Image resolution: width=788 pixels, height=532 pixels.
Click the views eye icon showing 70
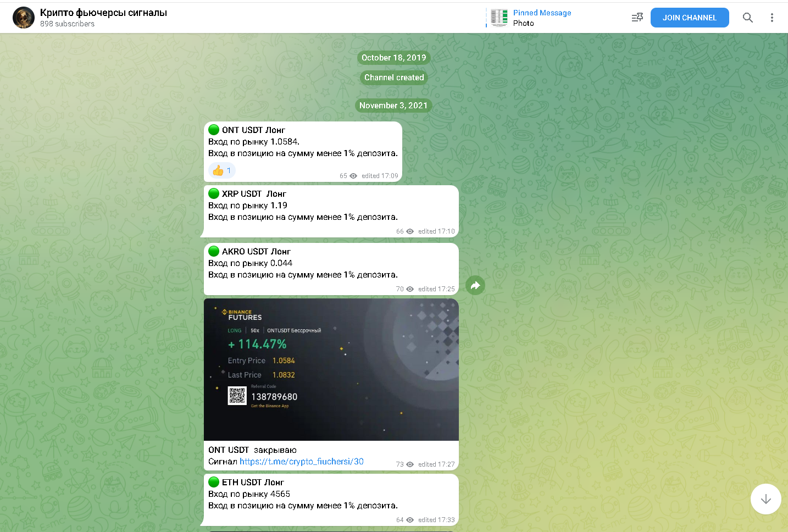(410, 289)
